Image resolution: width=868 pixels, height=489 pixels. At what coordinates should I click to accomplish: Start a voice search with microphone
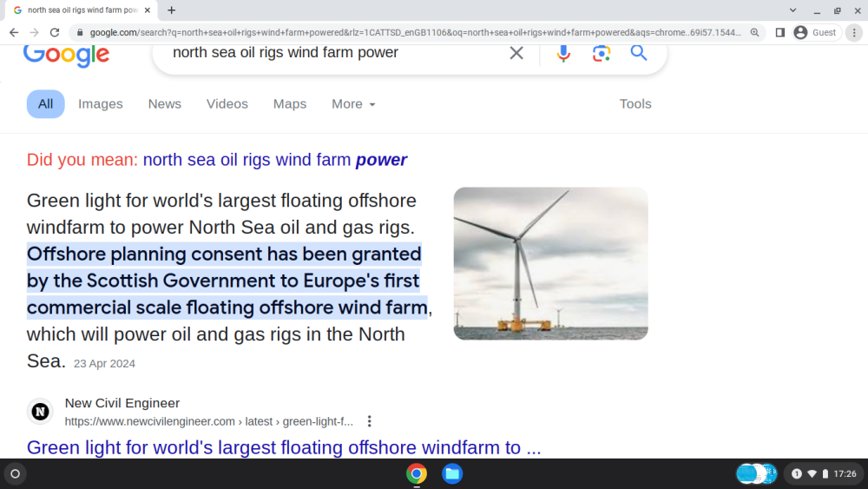tap(563, 53)
